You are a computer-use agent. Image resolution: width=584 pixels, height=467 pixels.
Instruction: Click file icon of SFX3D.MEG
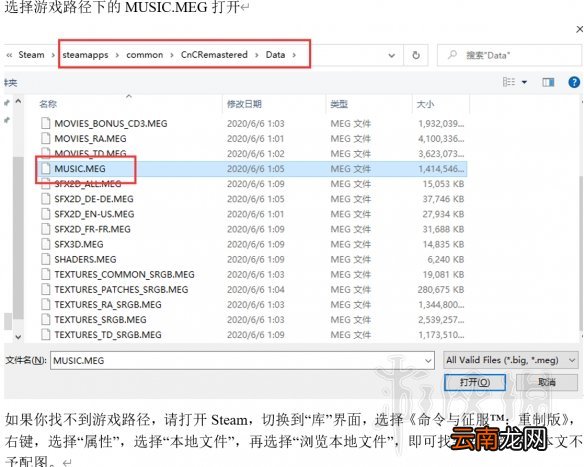(x=46, y=244)
